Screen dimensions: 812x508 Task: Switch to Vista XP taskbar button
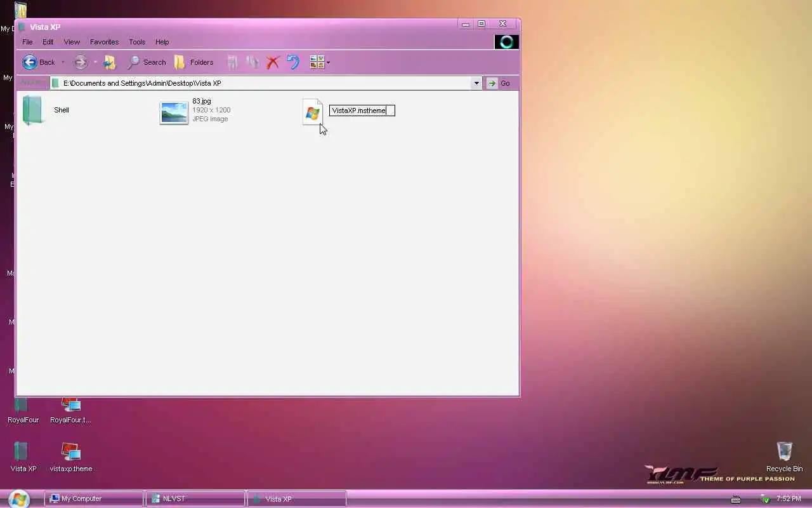(297, 499)
